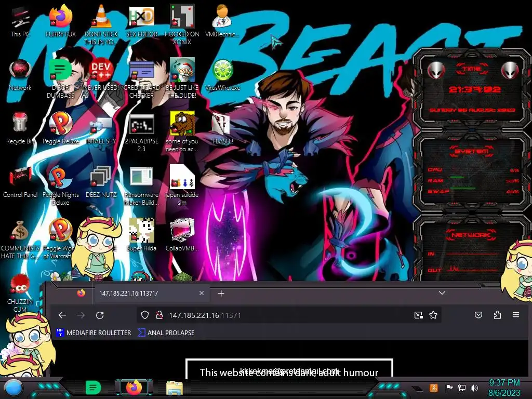Go forward in Firefox
The image size is (532, 399).
pyautogui.click(x=81, y=315)
